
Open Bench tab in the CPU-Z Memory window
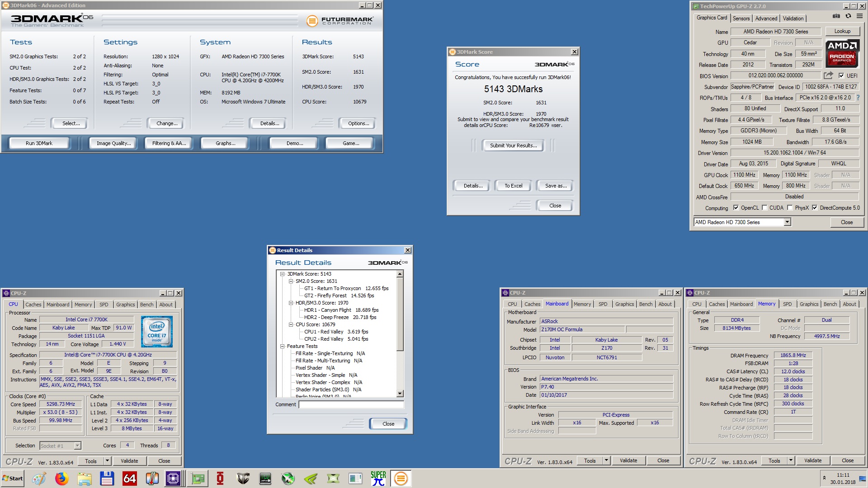(x=830, y=304)
